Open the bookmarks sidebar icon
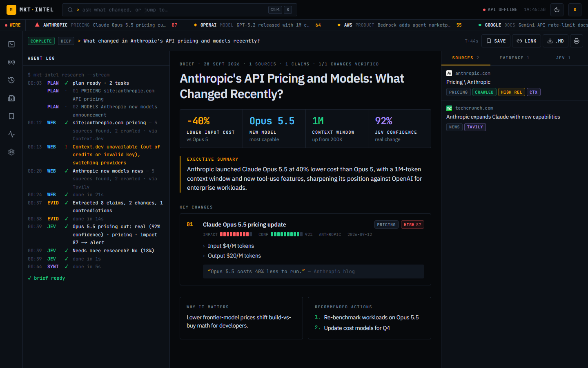 point(11,116)
